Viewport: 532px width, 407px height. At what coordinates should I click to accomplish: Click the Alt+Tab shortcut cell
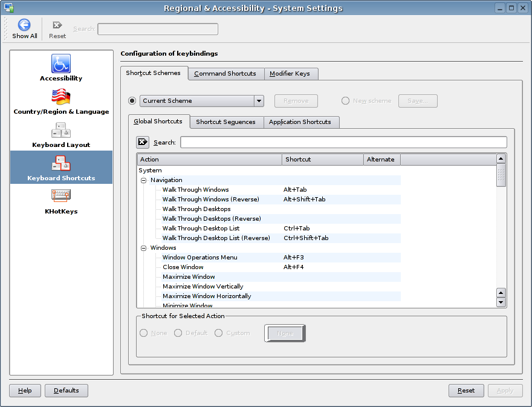pyautogui.click(x=295, y=190)
